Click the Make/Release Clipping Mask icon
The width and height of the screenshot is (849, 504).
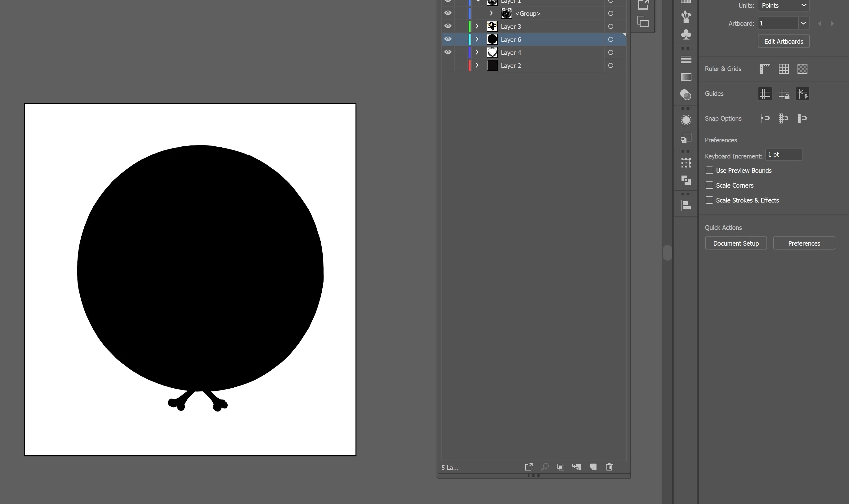tap(560, 467)
